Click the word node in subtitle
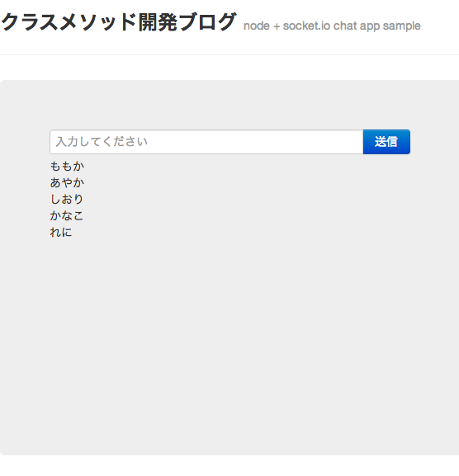Screen dimensions: 459x476 (x=257, y=26)
